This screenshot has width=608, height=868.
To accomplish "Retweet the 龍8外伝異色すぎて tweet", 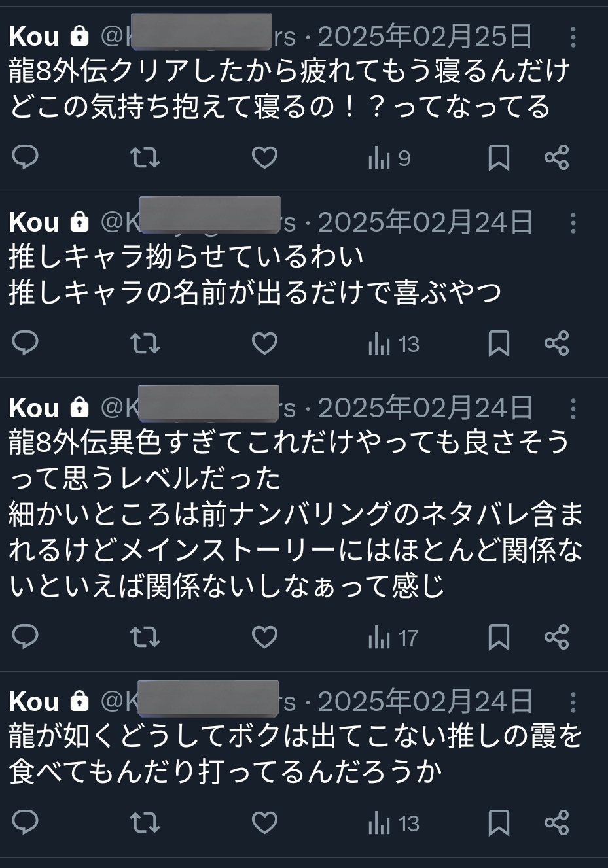I will tap(145, 636).
